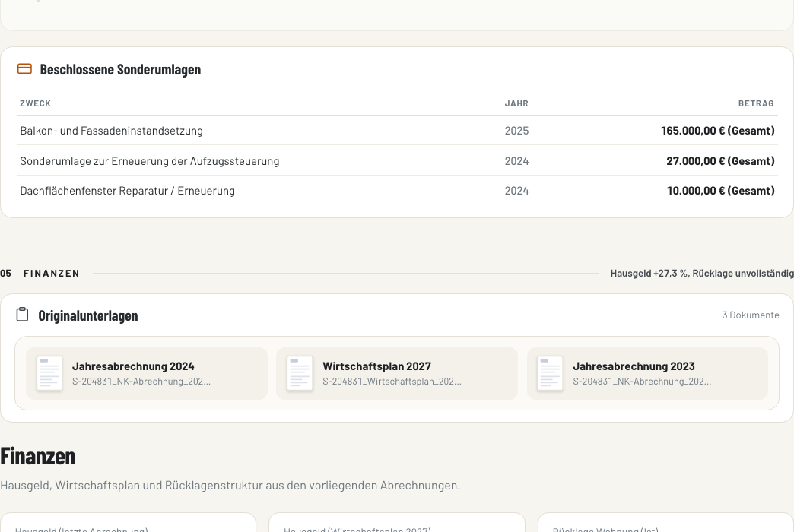The height and width of the screenshot is (532, 794).
Task: Select Sonderumlage zur Erneuerung der Aufzugssteuerung text
Action: click(149, 161)
